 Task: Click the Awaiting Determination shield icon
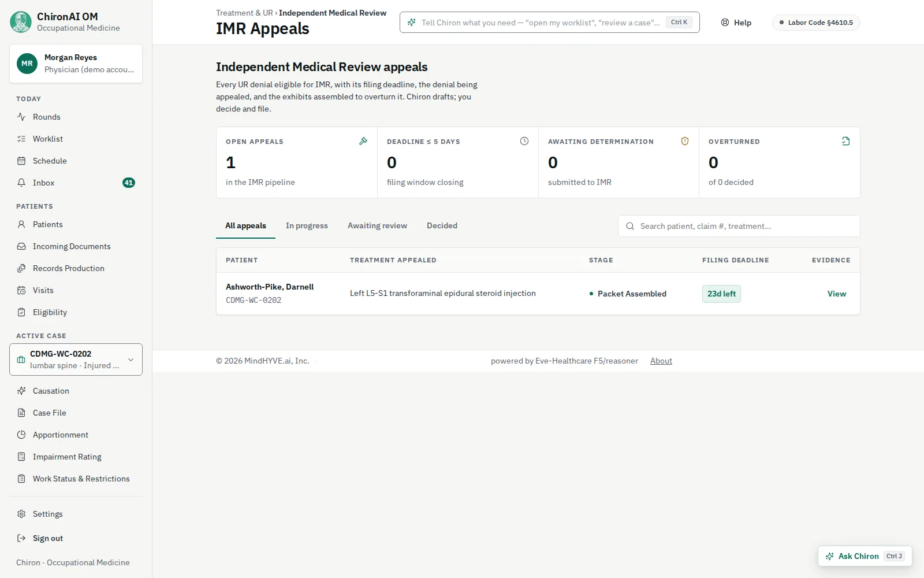[685, 141]
